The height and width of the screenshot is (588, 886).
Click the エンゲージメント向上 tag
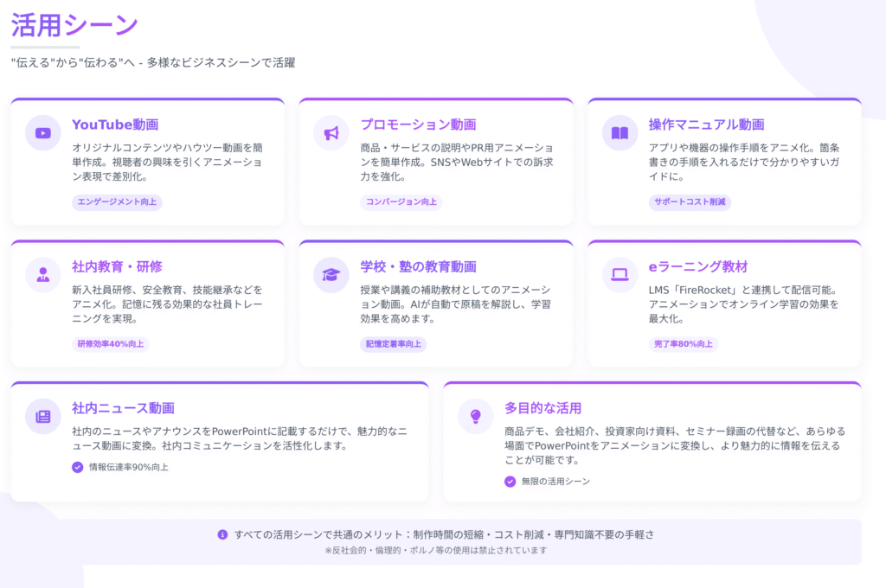click(x=117, y=201)
